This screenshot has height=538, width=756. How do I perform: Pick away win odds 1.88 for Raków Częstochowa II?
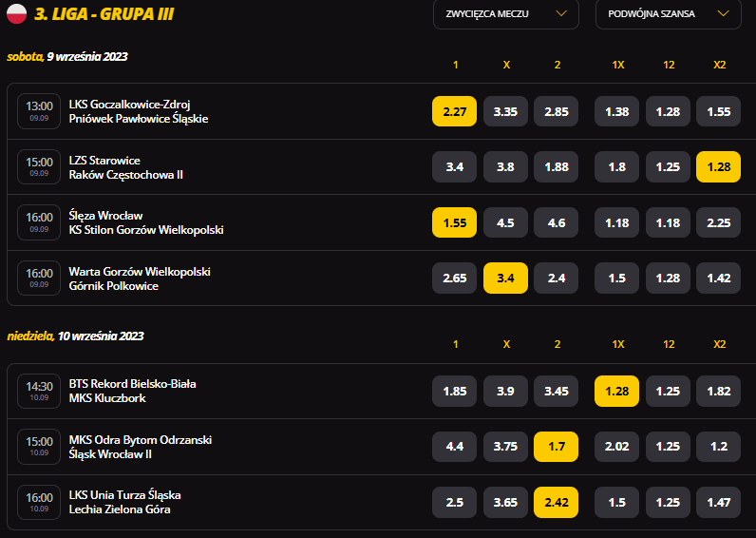tap(556, 167)
